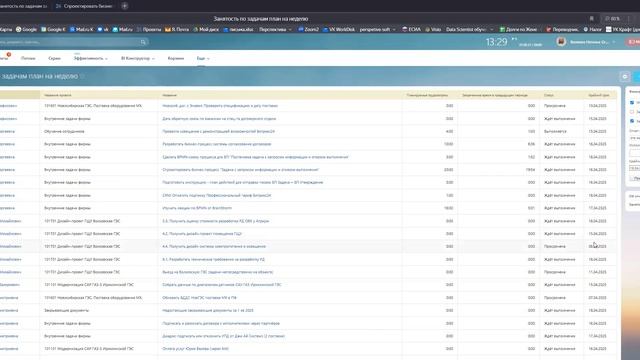Open the Я.Почта bookmark
Viewport: 640px width, 360px height.
(177, 29)
